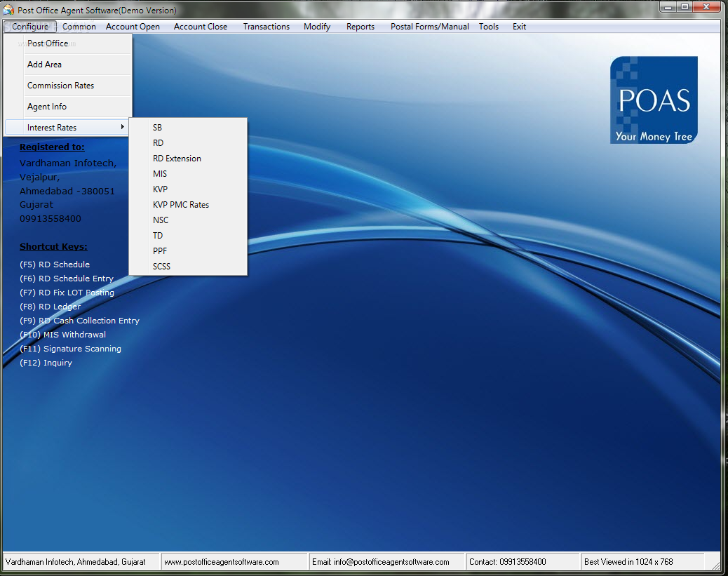This screenshot has width=728, height=576.
Task: Click the (F11) Signature Scanning text
Action: (x=70, y=349)
